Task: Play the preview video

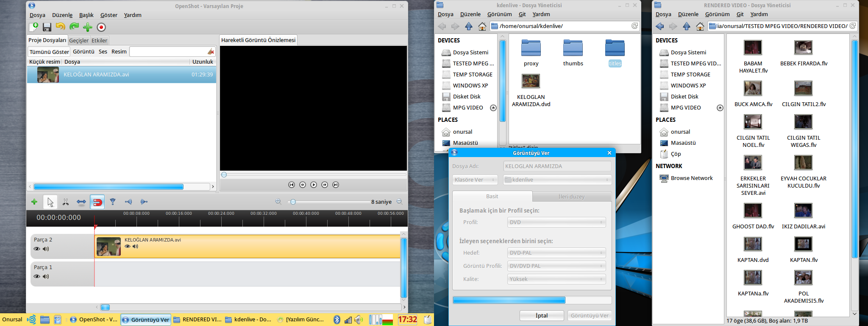Action: pos(314,185)
